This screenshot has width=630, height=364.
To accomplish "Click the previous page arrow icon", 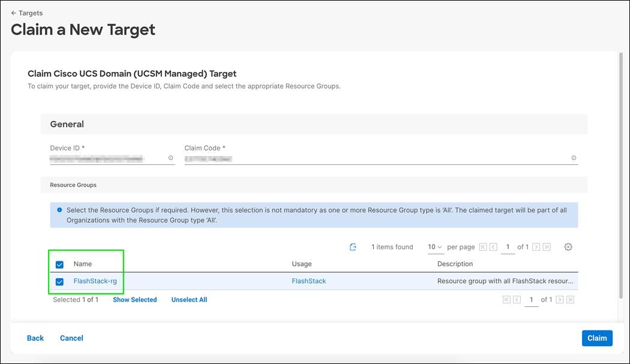I will [494, 246].
